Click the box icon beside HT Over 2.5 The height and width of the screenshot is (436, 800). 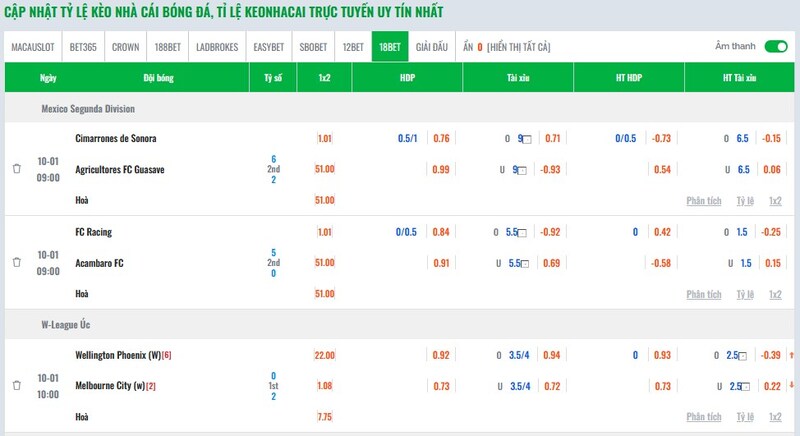tap(743, 356)
